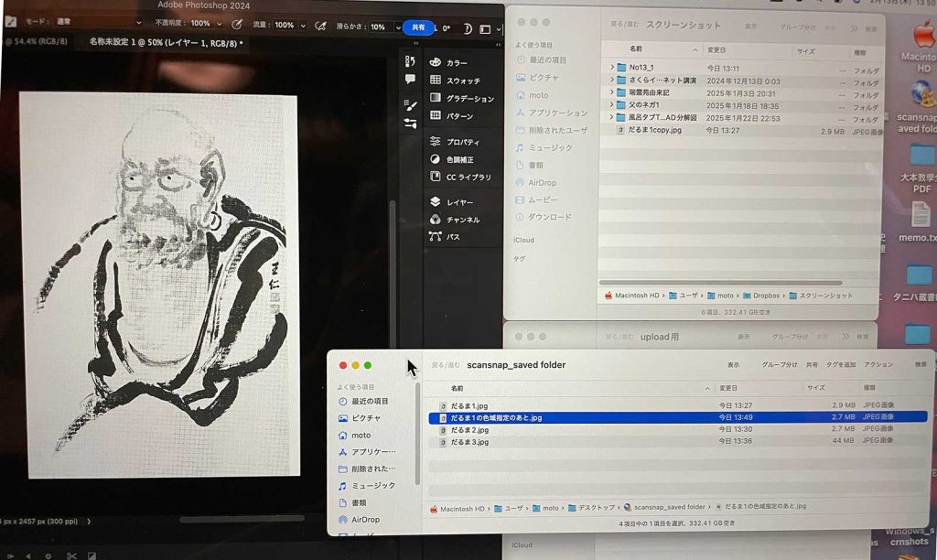Expand the 風呂タブT...AD分解図 folder triangle
937x560 pixels.
pyautogui.click(x=611, y=118)
